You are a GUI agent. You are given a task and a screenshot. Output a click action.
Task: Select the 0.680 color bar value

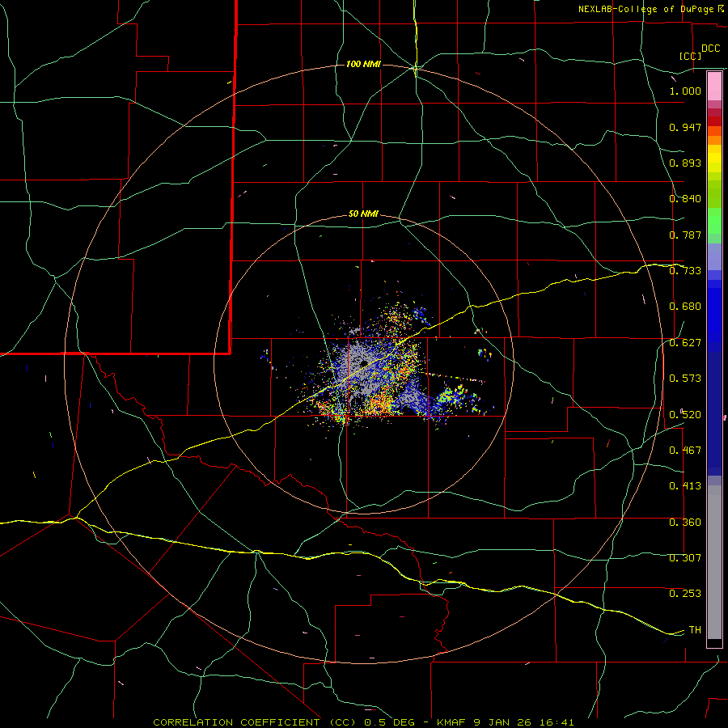pos(685,307)
